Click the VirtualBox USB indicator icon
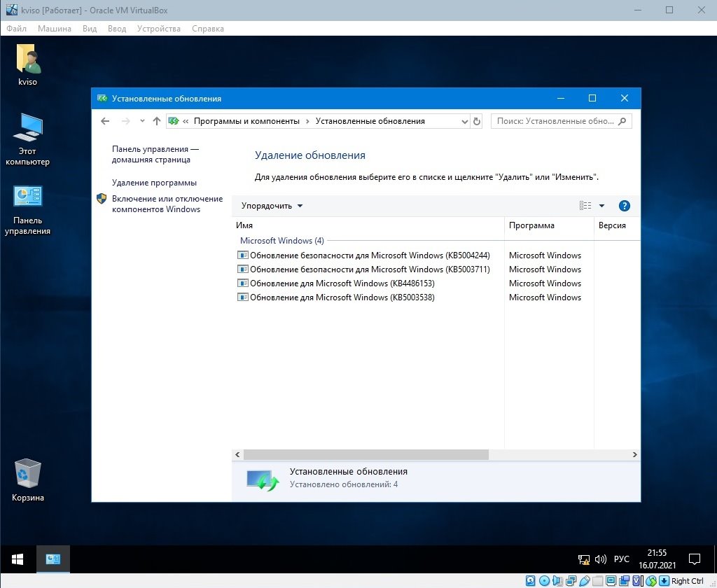Image resolution: width=717 pixels, height=588 pixels. 585,581
